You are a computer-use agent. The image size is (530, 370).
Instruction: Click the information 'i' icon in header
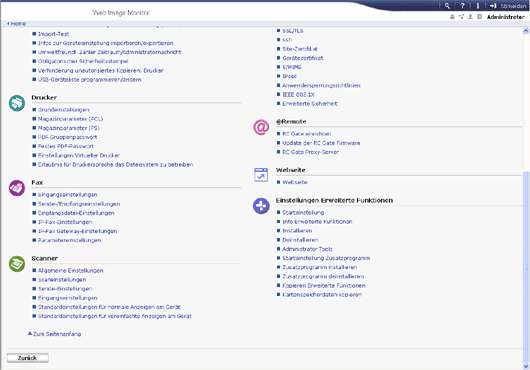point(478,6)
